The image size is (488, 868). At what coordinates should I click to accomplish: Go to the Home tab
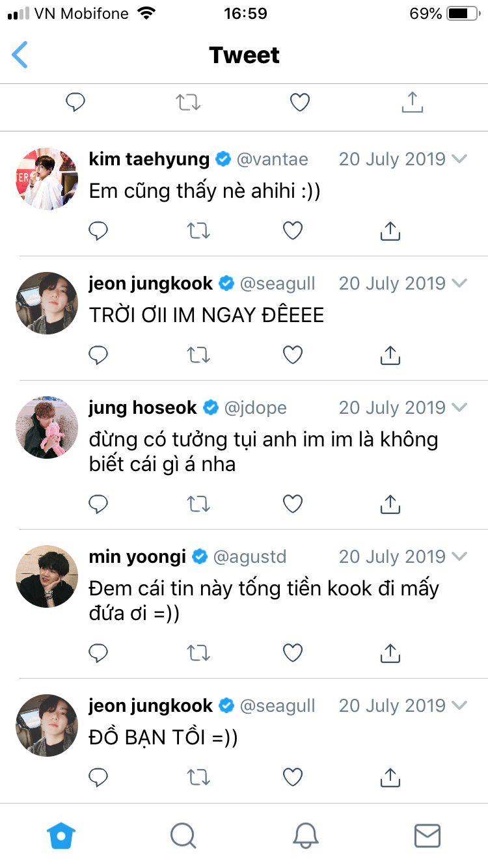61,835
